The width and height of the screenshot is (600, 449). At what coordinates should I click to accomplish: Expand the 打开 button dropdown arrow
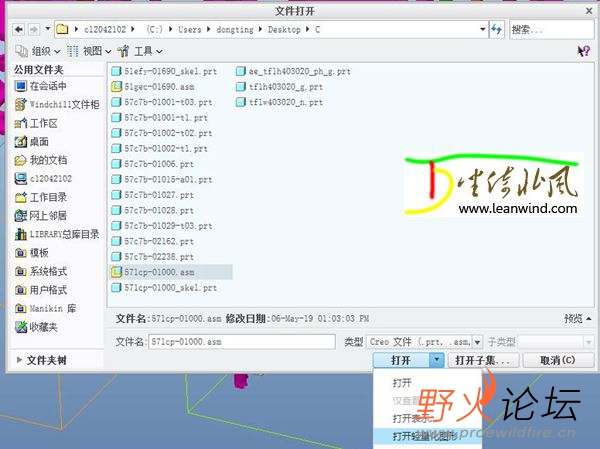click(437, 360)
